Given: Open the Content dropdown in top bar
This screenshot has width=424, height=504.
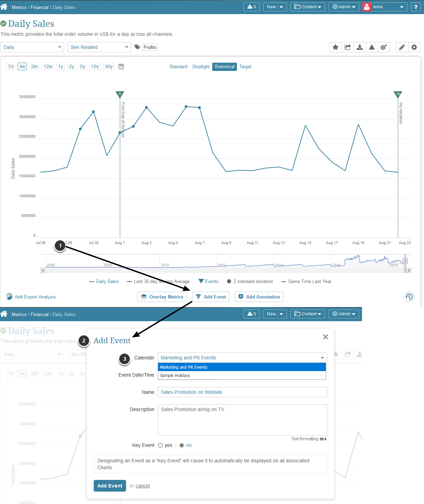Looking at the screenshot, I should [308, 7].
